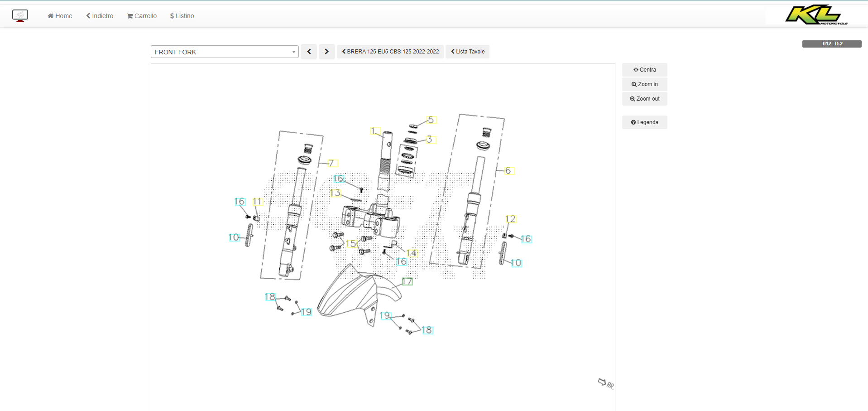
Task: Click the KL Motorcycle logo
Action: pyautogui.click(x=815, y=15)
